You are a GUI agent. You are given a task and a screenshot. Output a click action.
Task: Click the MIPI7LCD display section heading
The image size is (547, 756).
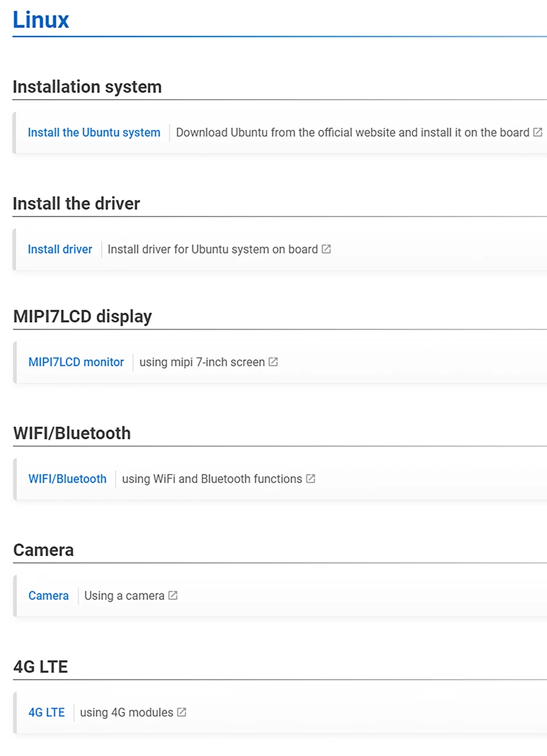(83, 316)
